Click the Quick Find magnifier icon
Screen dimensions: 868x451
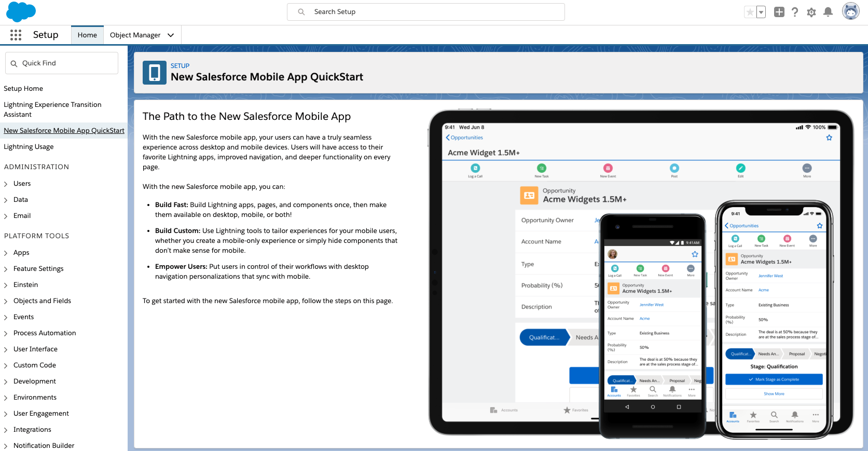tap(14, 63)
